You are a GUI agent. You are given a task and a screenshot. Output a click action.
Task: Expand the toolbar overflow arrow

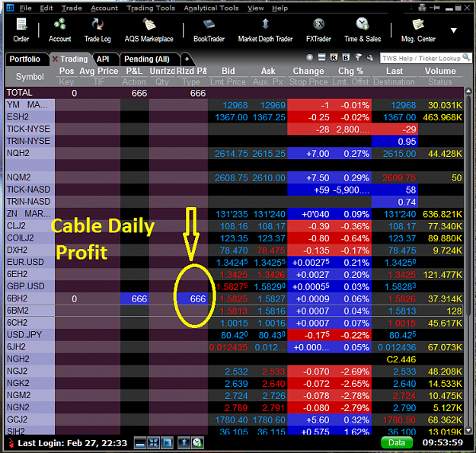[x=454, y=30]
